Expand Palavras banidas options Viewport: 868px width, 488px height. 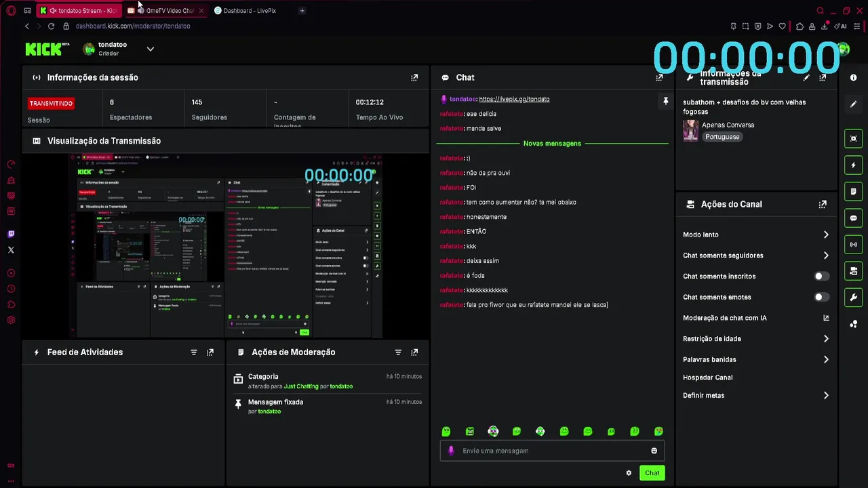click(x=826, y=360)
